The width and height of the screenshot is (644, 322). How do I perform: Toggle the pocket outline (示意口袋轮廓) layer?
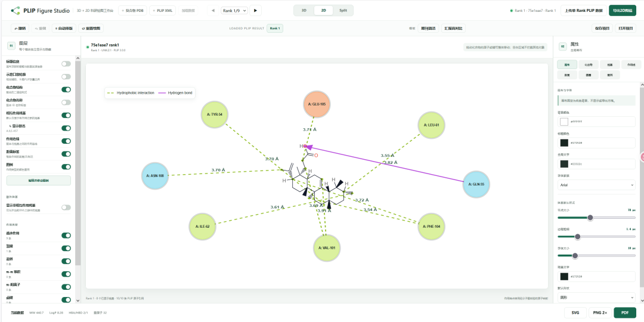(66, 76)
